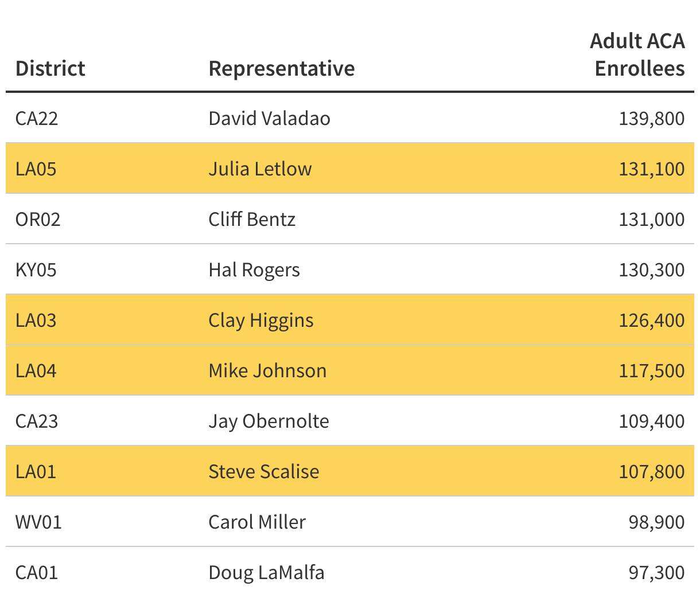Click the 131,100 enrollee value

click(x=651, y=169)
